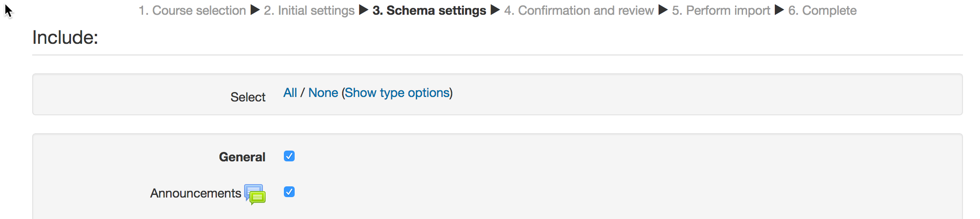Go to step 4 Confirmation and review
Image resolution: width=980 pixels, height=219 pixels.
tap(579, 10)
